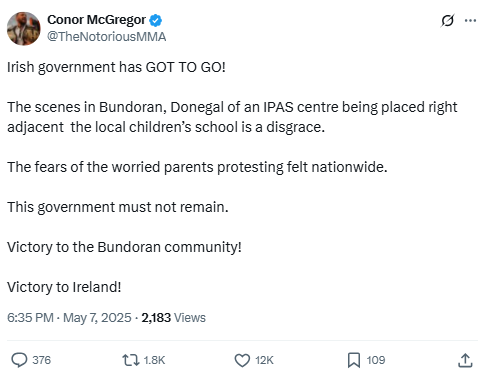The height and width of the screenshot is (371, 480).
Task: Share the post via upload arrow icon
Action: (465, 360)
